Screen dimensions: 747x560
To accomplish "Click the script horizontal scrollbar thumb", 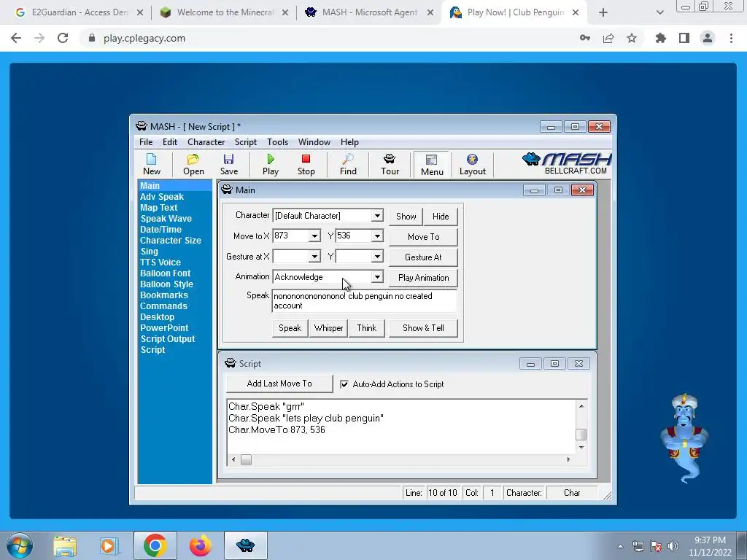I will point(246,459).
